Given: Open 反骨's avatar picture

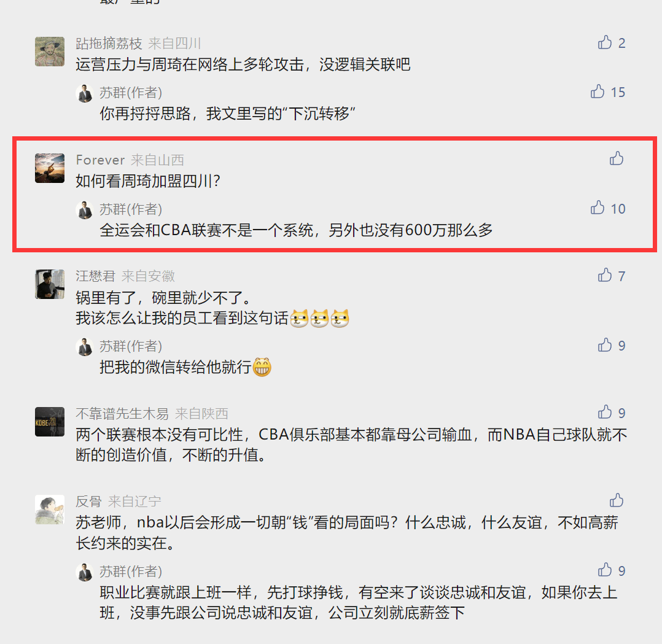Looking at the screenshot, I should pyautogui.click(x=50, y=510).
